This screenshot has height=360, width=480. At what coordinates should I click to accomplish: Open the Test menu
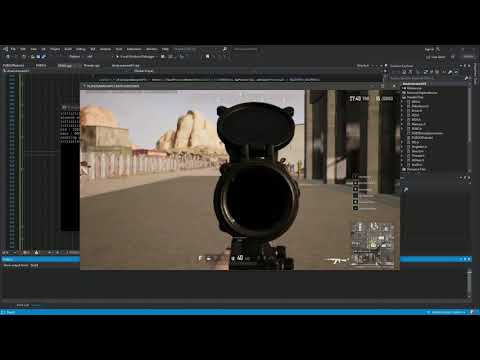click(93, 49)
